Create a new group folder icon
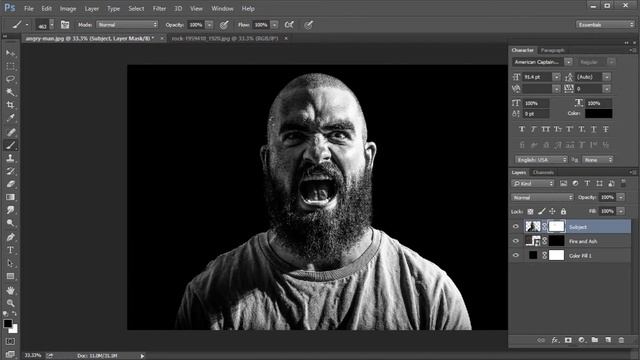The image size is (640, 360). click(x=595, y=340)
